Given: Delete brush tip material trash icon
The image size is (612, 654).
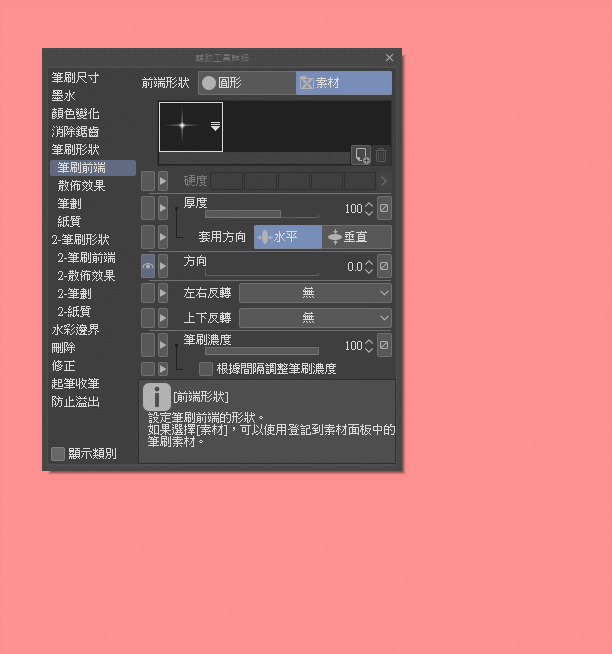Looking at the screenshot, I should 381,155.
